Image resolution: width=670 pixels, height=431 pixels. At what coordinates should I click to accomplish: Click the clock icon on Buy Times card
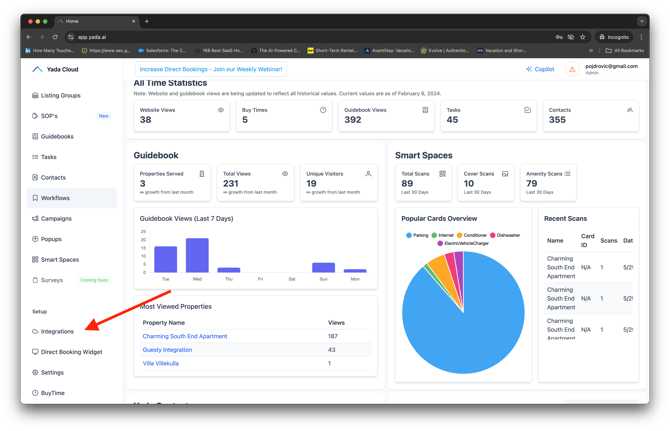click(x=323, y=110)
